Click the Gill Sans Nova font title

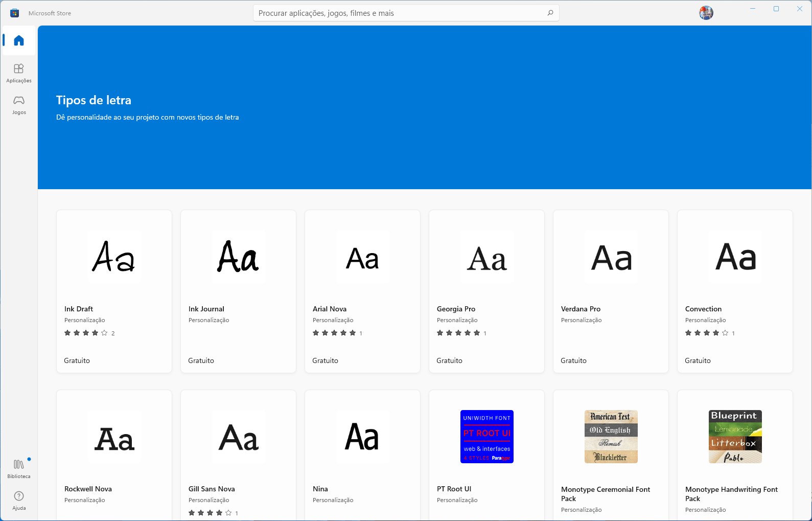(x=212, y=489)
